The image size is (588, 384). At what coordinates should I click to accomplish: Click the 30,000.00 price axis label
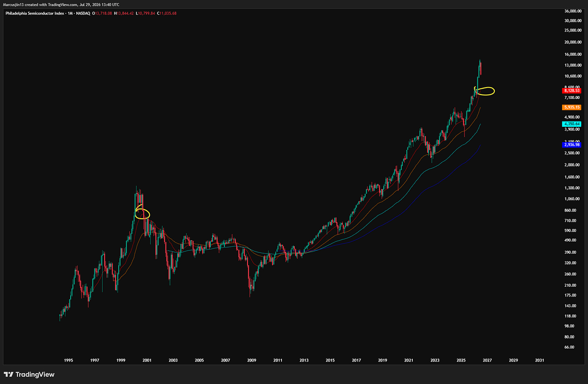click(573, 21)
